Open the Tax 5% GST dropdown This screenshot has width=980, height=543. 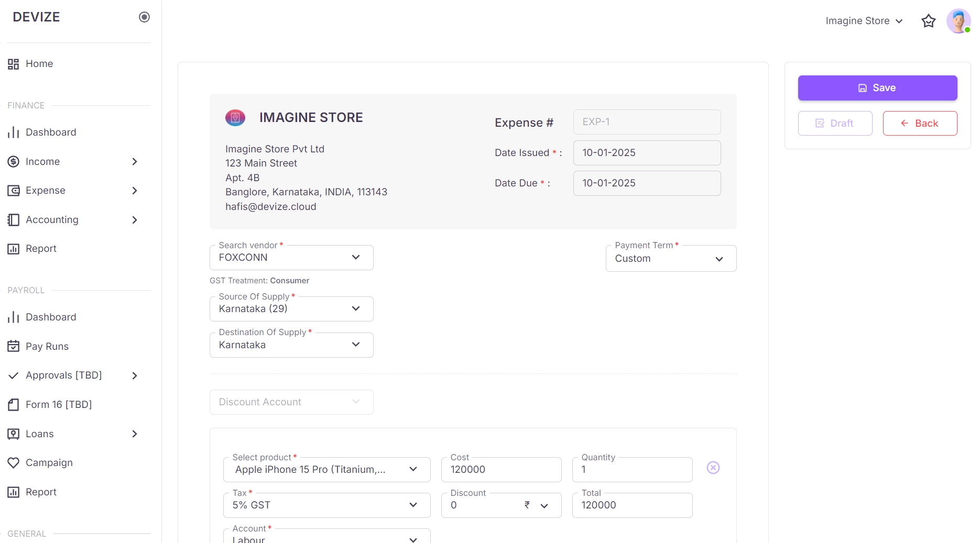point(326,505)
